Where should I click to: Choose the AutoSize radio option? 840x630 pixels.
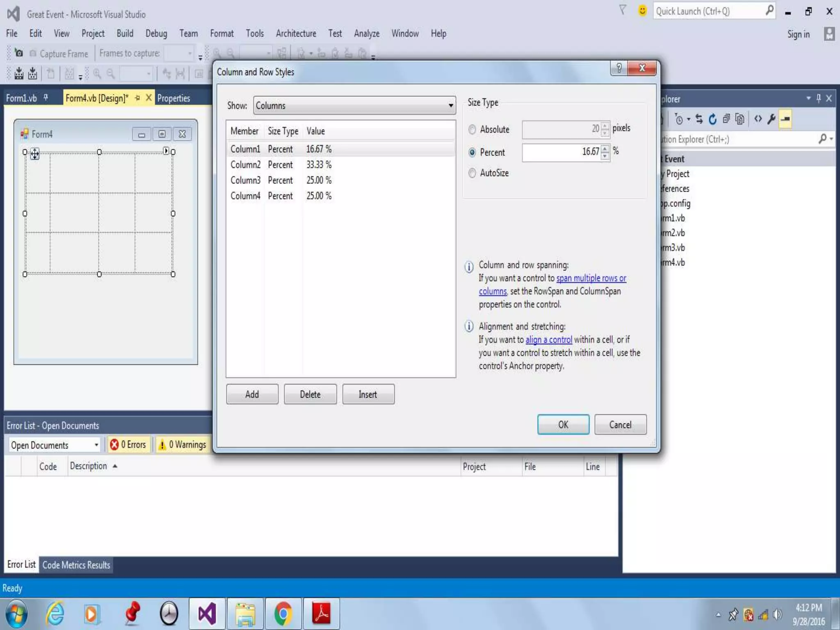[472, 173]
